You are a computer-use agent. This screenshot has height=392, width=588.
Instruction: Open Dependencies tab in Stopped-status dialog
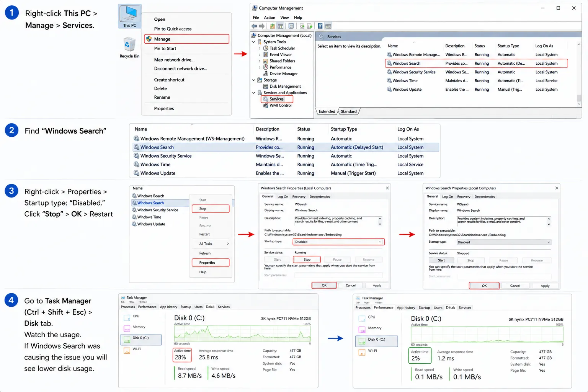pyautogui.click(x=485, y=197)
